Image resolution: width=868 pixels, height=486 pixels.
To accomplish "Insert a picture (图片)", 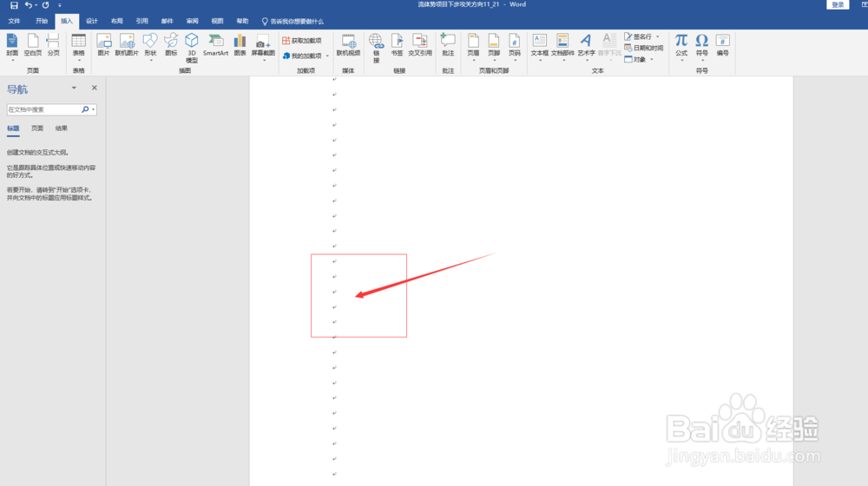I will coord(103,45).
